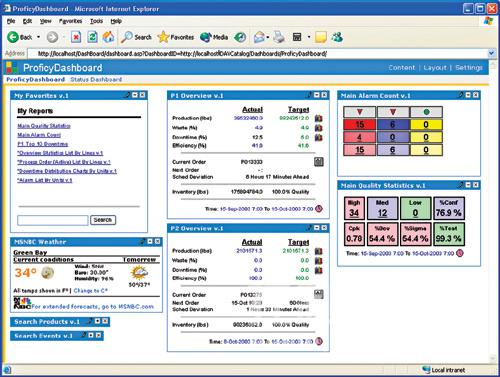Switch to the Status Dashboard tab
Image resolution: width=500 pixels, height=377 pixels.
click(x=96, y=79)
